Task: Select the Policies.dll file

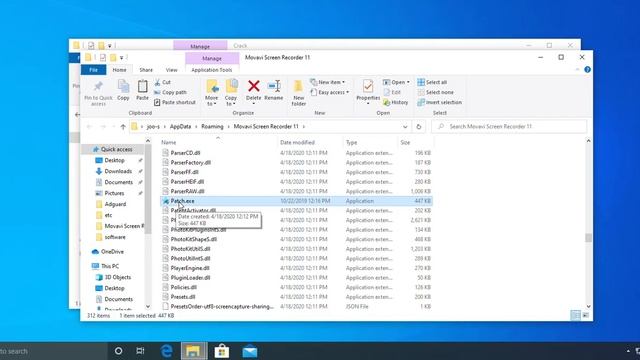Action: (184, 287)
